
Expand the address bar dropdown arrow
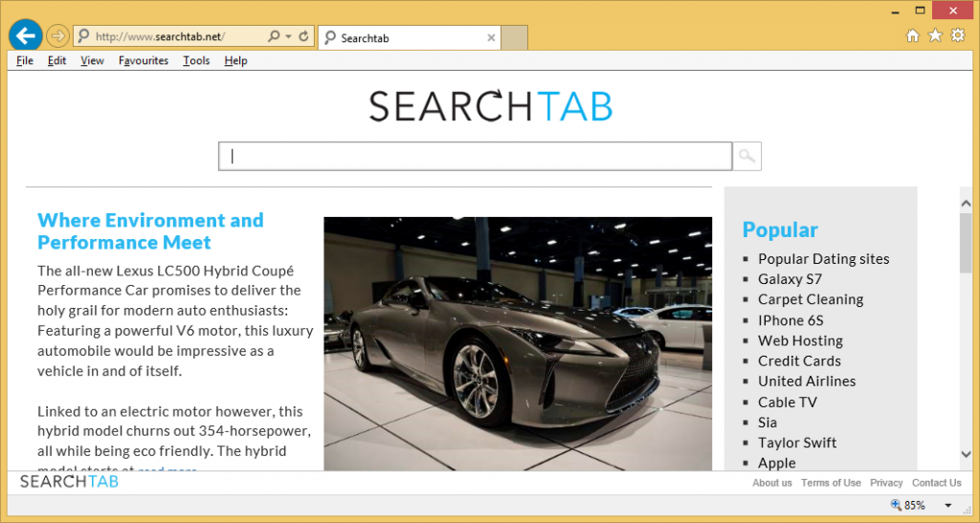tap(288, 36)
